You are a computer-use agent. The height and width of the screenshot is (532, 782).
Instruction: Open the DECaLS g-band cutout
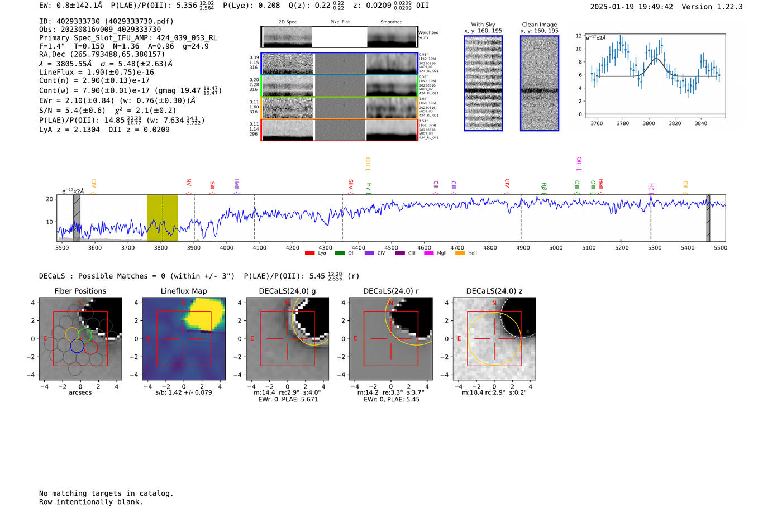[287, 338]
